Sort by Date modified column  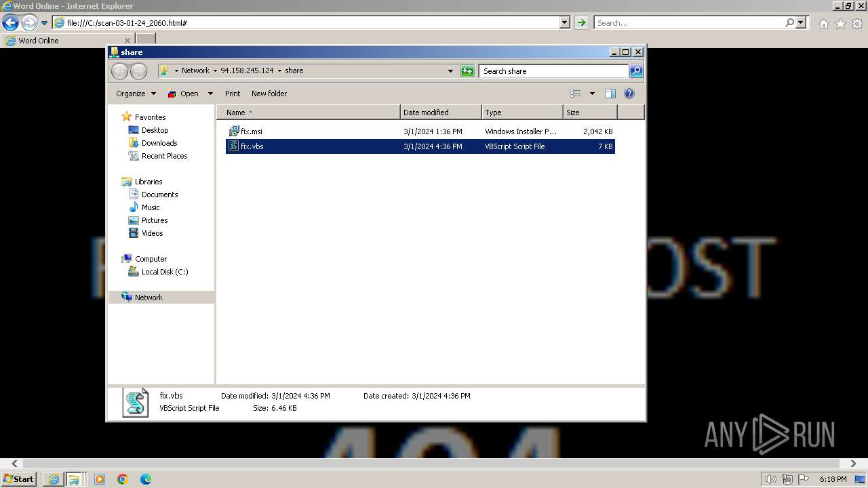pyautogui.click(x=441, y=113)
